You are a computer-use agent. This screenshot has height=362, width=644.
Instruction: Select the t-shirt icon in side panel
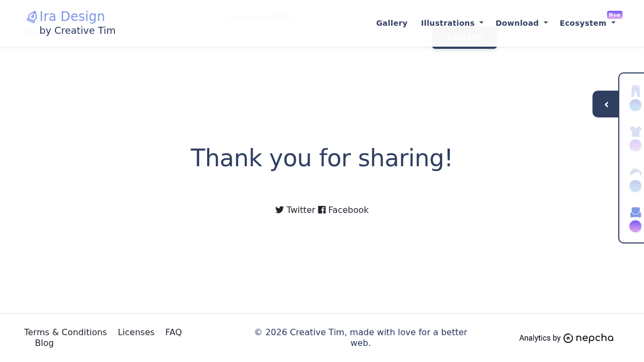tap(635, 131)
